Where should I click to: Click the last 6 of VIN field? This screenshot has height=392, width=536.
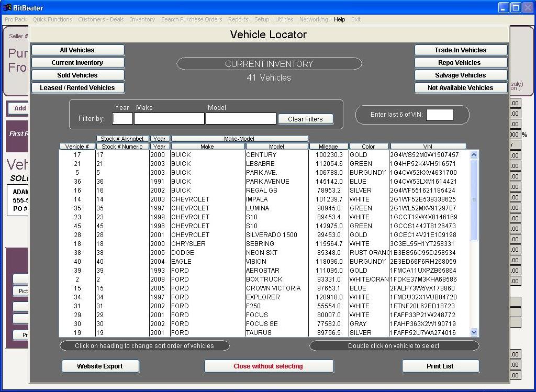(x=440, y=115)
